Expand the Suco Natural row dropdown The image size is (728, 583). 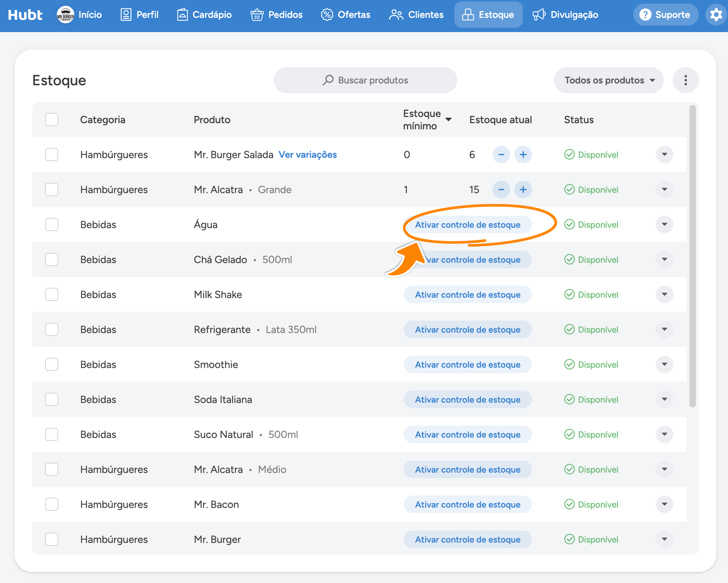665,434
